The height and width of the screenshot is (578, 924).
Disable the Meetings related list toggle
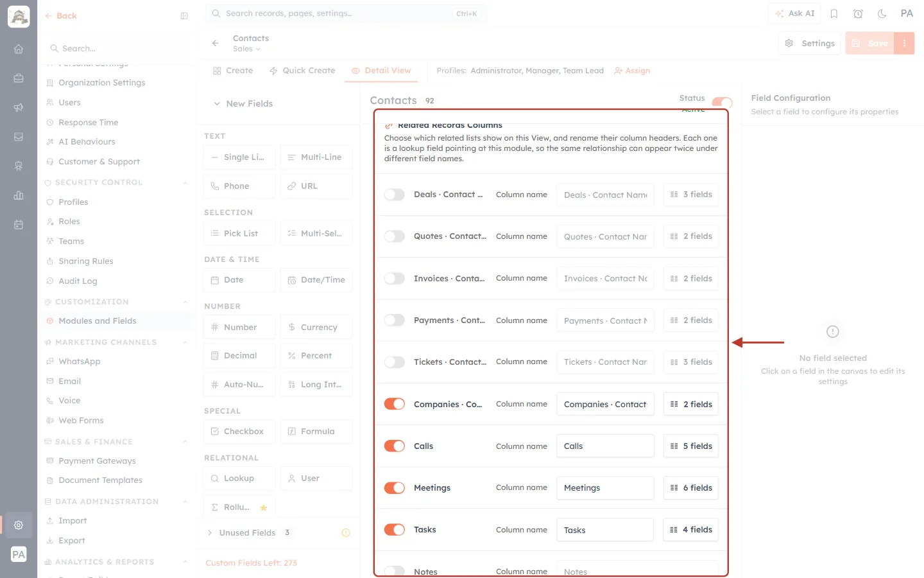tap(395, 487)
